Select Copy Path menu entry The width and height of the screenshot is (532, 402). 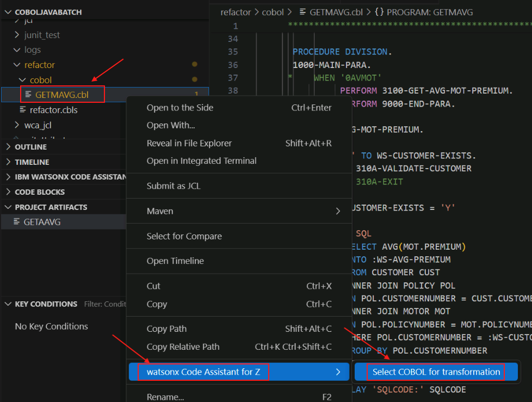[x=239, y=329]
